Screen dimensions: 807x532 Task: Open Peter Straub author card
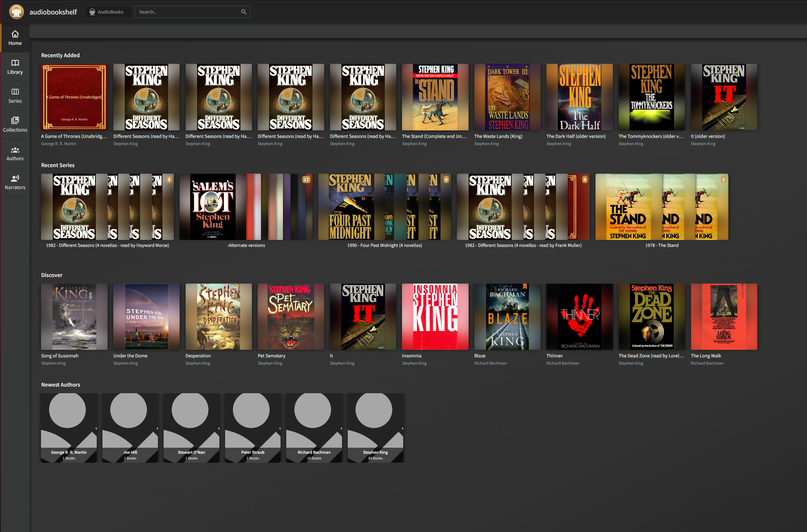click(x=253, y=428)
